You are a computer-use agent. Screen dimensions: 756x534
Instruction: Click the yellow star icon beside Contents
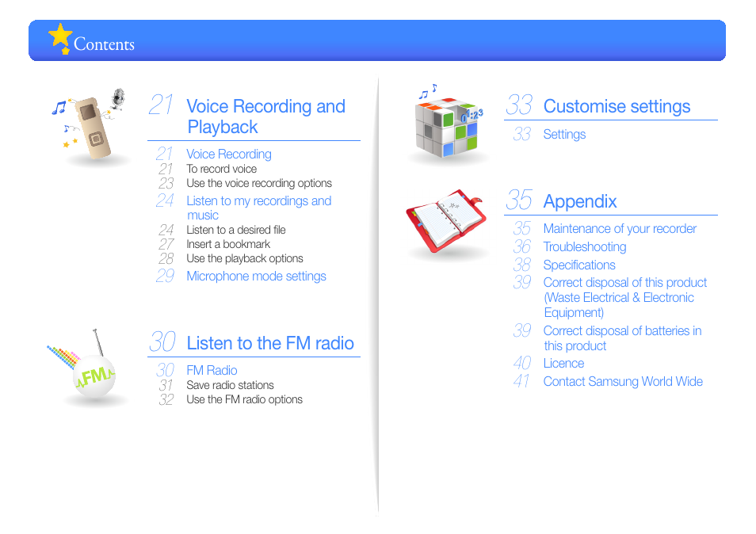click(61, 39)
